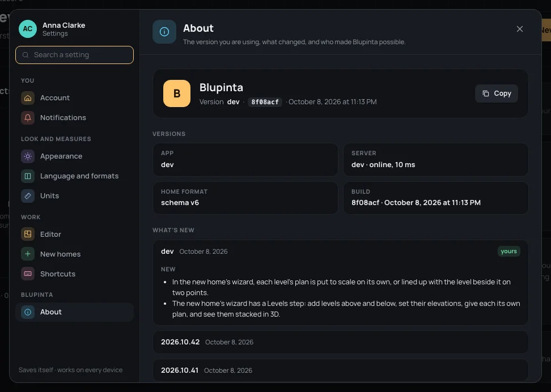Click the About heading text
The width and height of the screenshot is (551, 392).
[x=198, y=28]
